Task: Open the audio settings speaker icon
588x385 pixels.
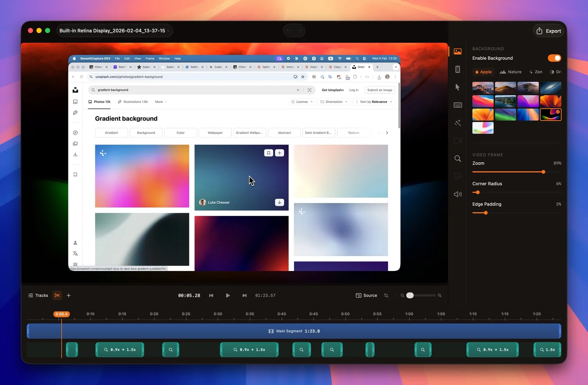Action: click(458, 194)
